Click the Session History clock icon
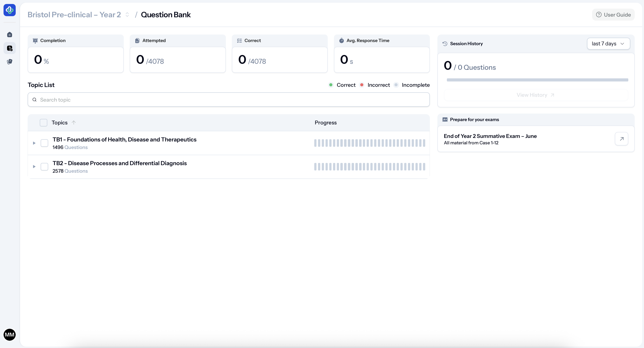Viewport: 644px width, 348px height. point(445,44)
